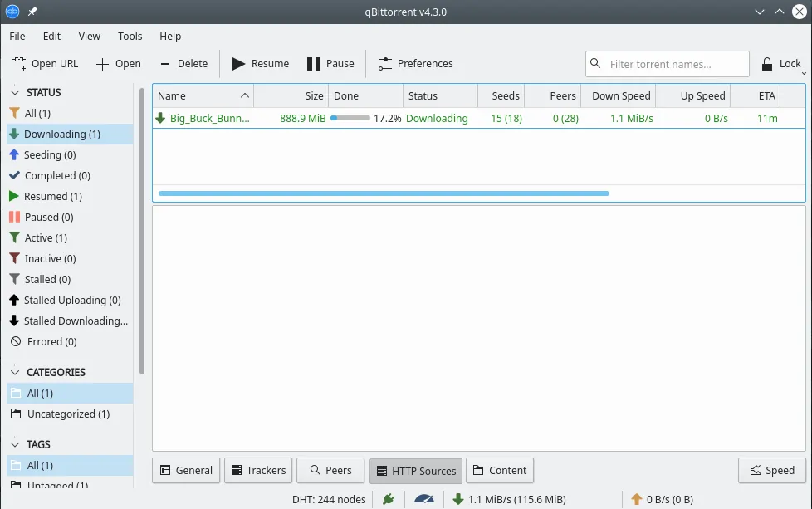Select the Resumed (1) filter
Viewport: 812px width, 509px height.
point(70,196)
